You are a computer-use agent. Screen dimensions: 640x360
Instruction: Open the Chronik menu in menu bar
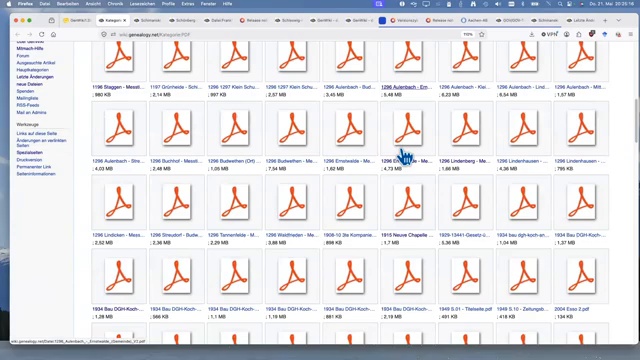click(115, 4)
